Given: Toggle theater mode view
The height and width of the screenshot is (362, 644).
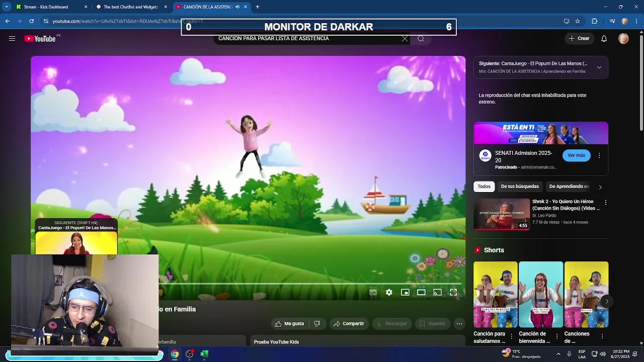Looking at the screenshot, I should (421, 292).
